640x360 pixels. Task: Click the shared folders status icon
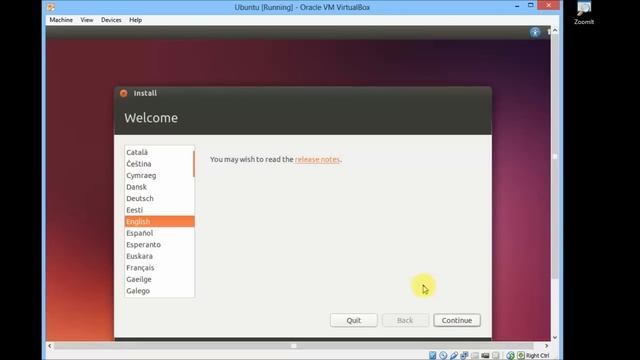click(475, 356)
